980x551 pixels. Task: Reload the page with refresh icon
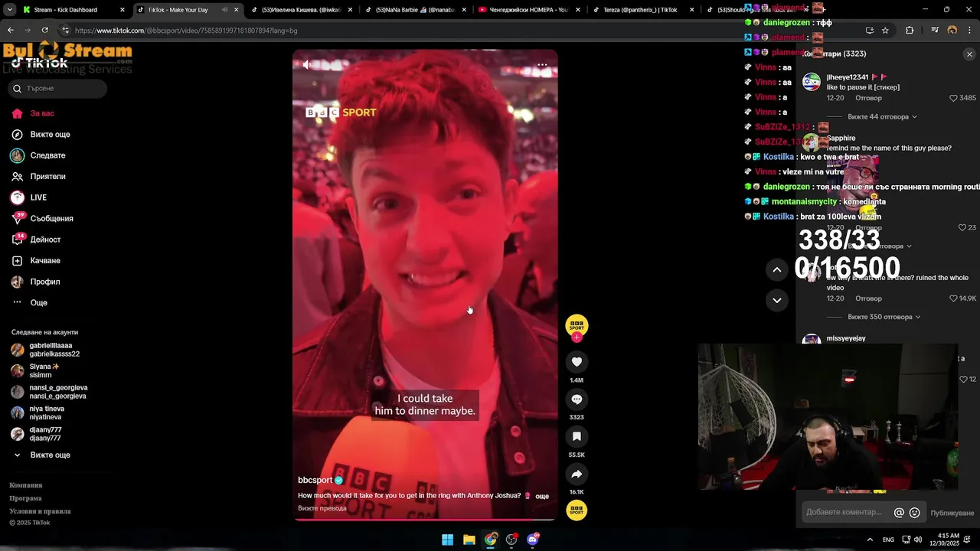click(44, 31)
